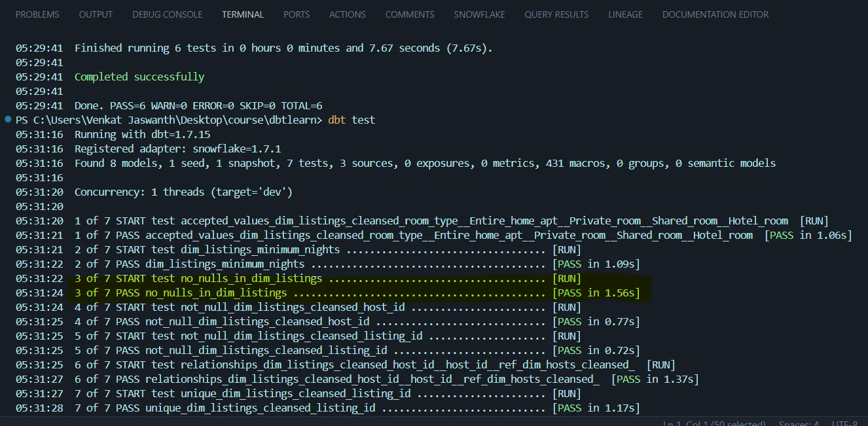Click the Completed successfully message

click(x=139, y=77)
